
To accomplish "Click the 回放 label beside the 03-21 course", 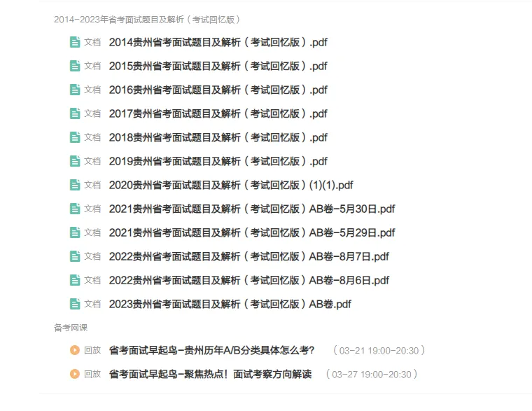I will point(92,350).
